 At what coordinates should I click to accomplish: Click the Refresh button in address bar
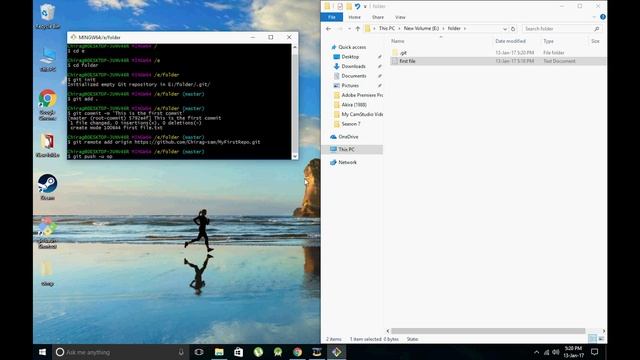(513, 29)
